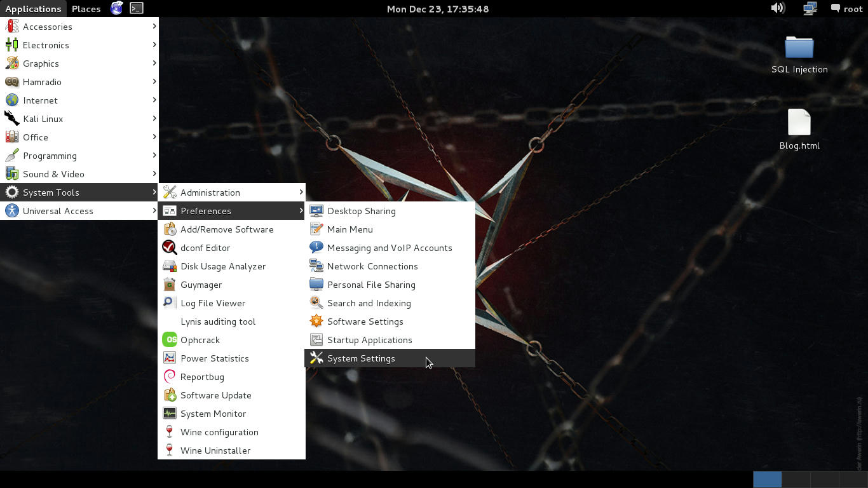Click the Office category icon
The height and width of the screenshot is (488, 868).
tap(12, 137)
